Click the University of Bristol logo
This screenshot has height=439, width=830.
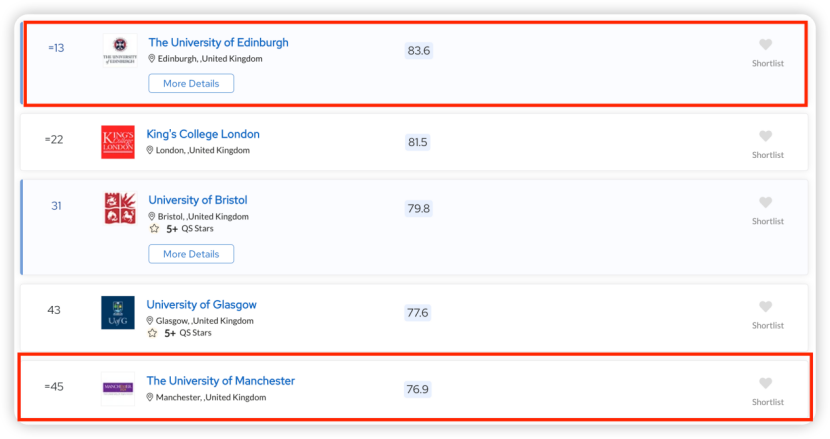click(120, 208)
